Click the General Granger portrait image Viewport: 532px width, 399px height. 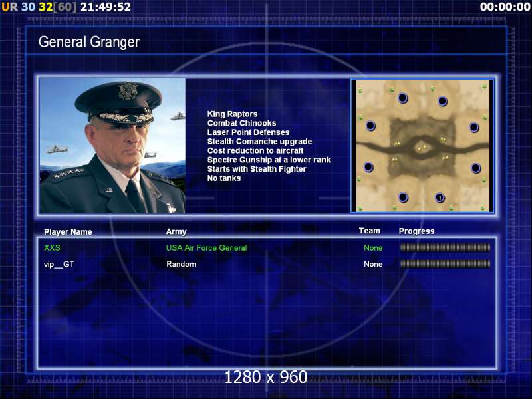tap(112, 146)
